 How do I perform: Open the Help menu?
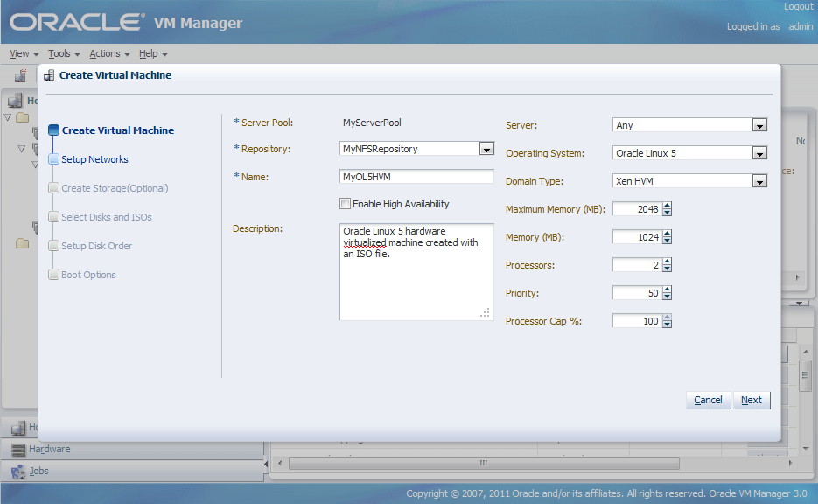(x=153, y=53)
